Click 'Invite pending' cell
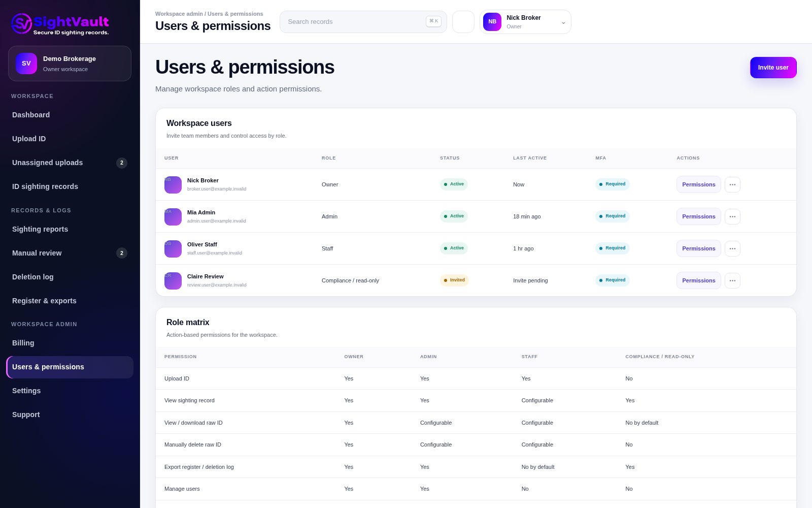The height and width of the screenshot is (508, 812). tap(530, 280)
